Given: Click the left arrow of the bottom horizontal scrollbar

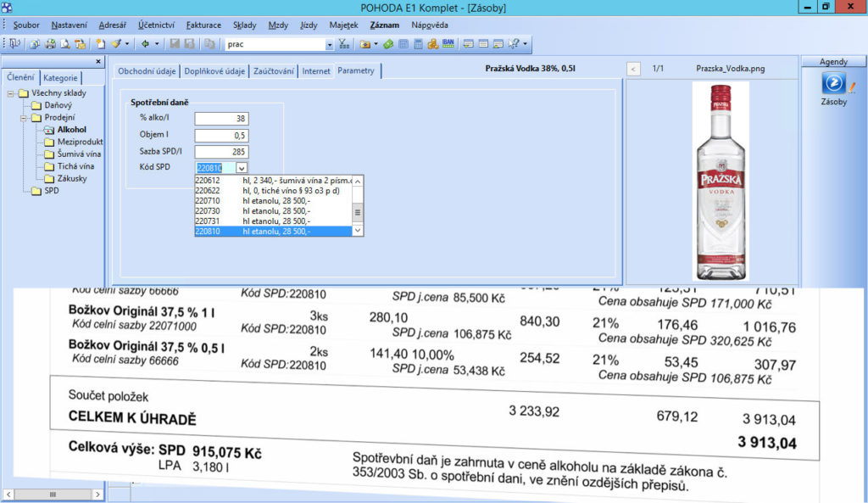Looking at the screenshot, I should (8, 495).
